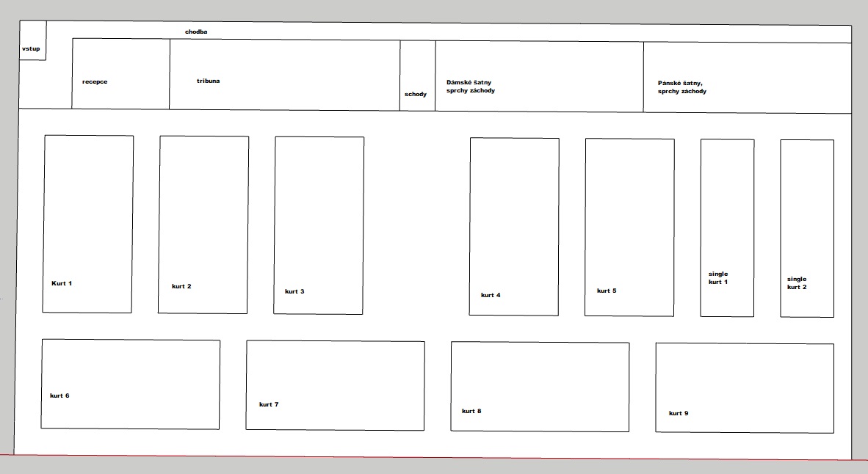This screenshot has width=868, height=474.
Task: Click the kurt 7 court rectangle
Action: tap(335, 385)
